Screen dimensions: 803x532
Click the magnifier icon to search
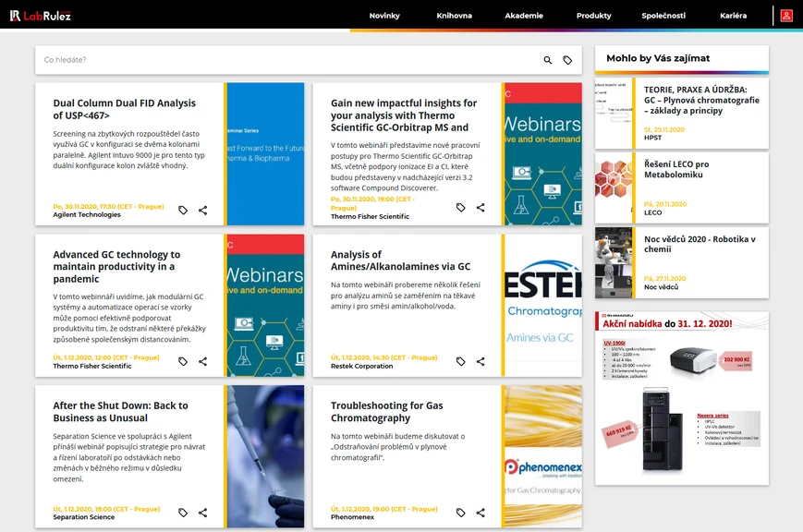coord(547,59)
